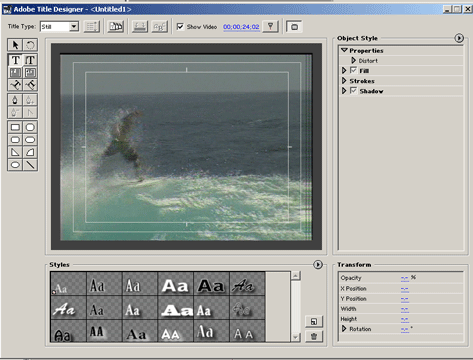The height and width of the screenshot is (360, 473).
Task: Expand the Rotation row triangle
Action: click(344, 329)
